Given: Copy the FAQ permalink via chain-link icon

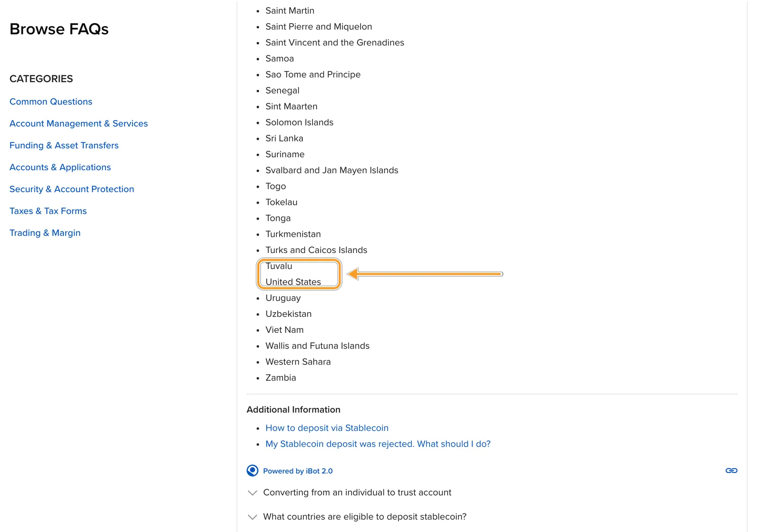Looking at the screenshot, I should 731,471.
